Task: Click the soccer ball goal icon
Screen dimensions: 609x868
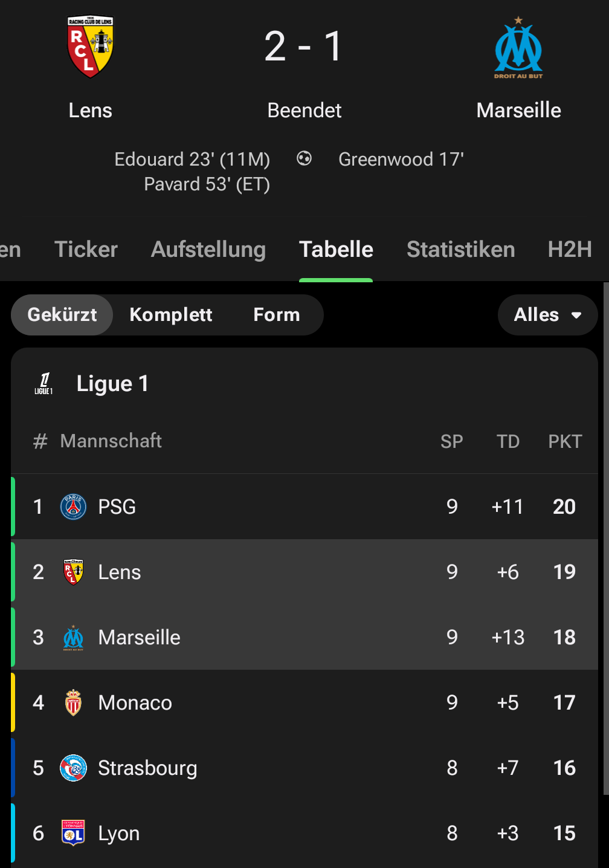Action: click(x=304, y=158)
